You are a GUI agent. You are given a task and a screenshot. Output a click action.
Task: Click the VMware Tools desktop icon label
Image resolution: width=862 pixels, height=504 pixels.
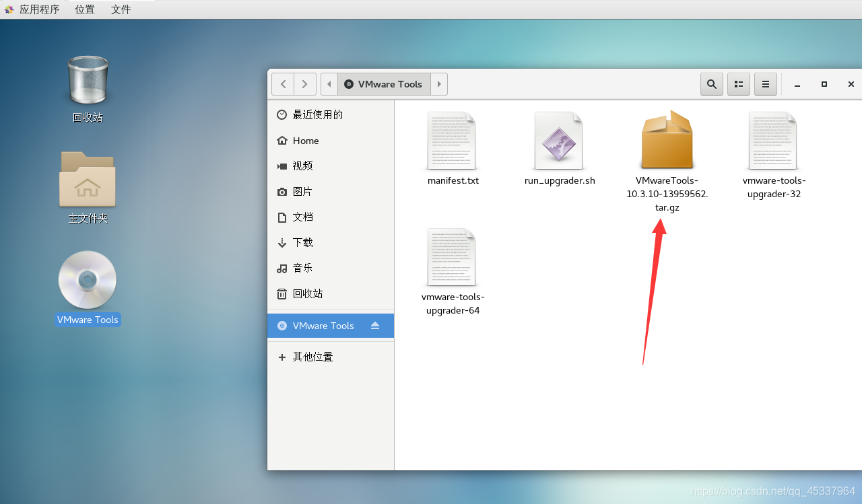pos(88,320)
